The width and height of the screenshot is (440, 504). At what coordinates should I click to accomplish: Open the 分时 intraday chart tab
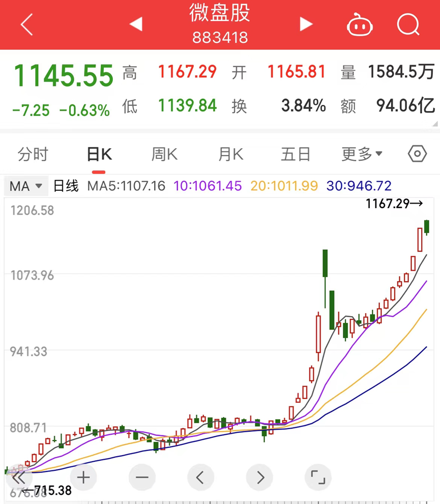(x=33, y=154)
